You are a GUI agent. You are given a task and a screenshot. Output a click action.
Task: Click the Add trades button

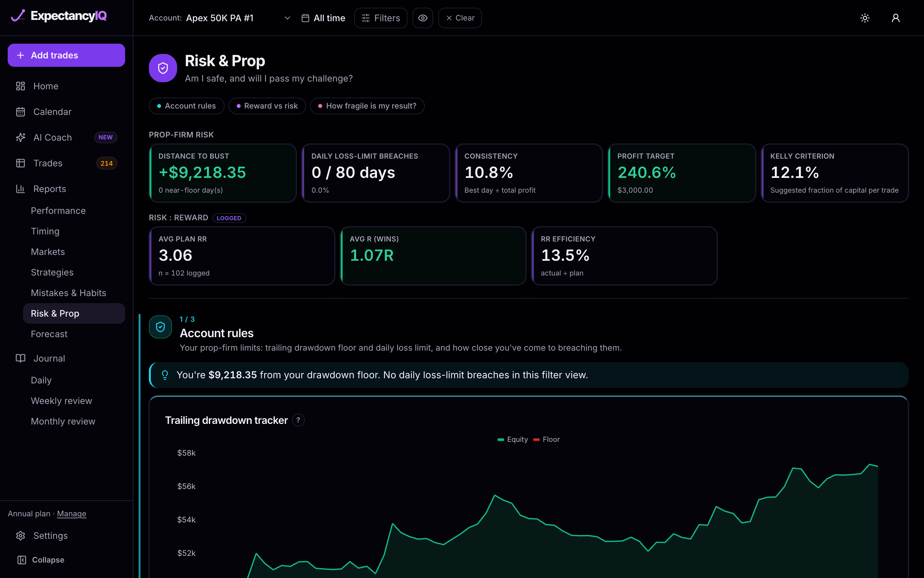click(x=66, y=56)
